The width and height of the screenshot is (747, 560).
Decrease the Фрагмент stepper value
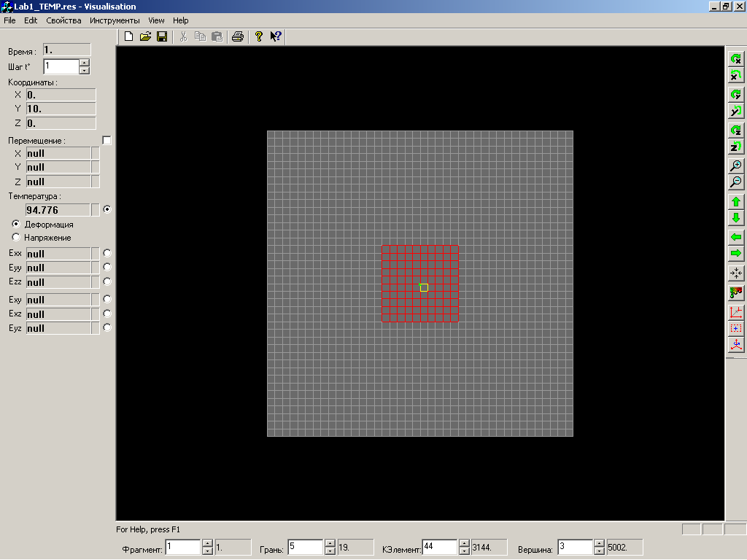pos(207,551)
